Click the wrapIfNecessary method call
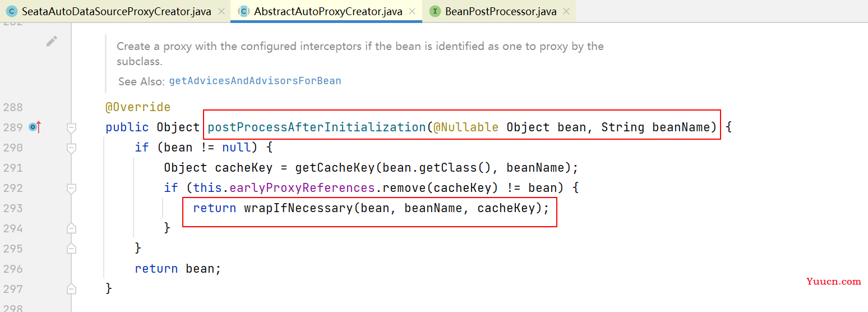 click(298, 208)
